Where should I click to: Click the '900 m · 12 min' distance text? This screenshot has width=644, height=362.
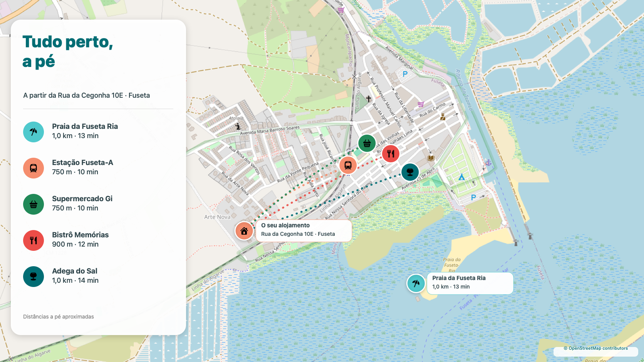[75, 244]
